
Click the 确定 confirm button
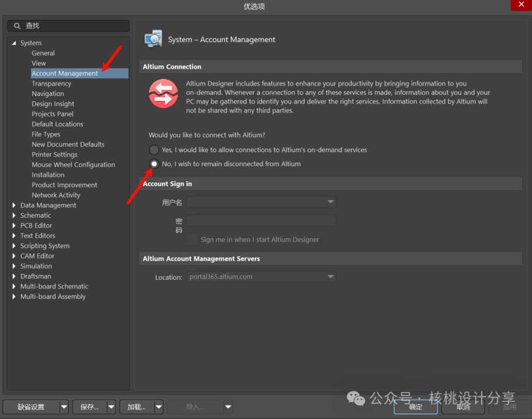[416, 407]
